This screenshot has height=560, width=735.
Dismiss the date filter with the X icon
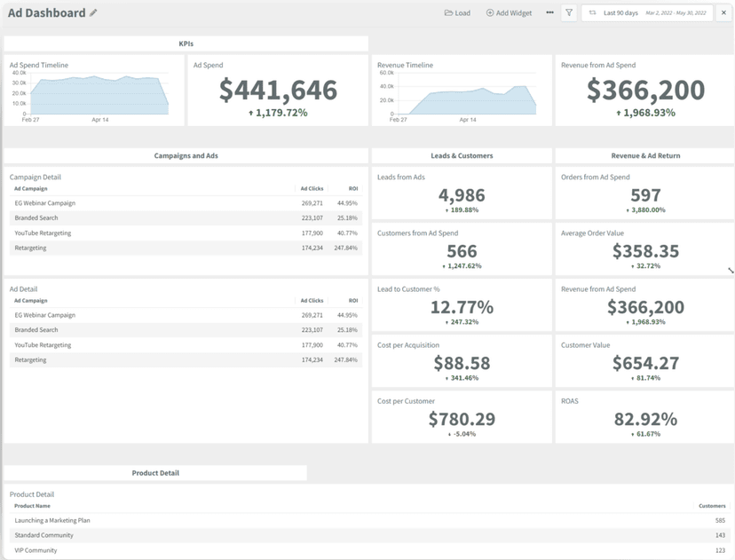point(723,12)
